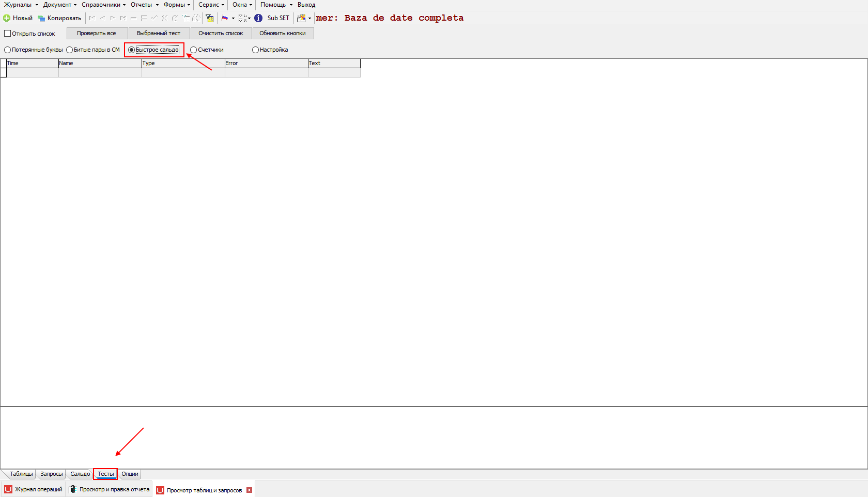868x497 pixels.
Task: Go to the first record arrow
Action: [x=92, y=18]
